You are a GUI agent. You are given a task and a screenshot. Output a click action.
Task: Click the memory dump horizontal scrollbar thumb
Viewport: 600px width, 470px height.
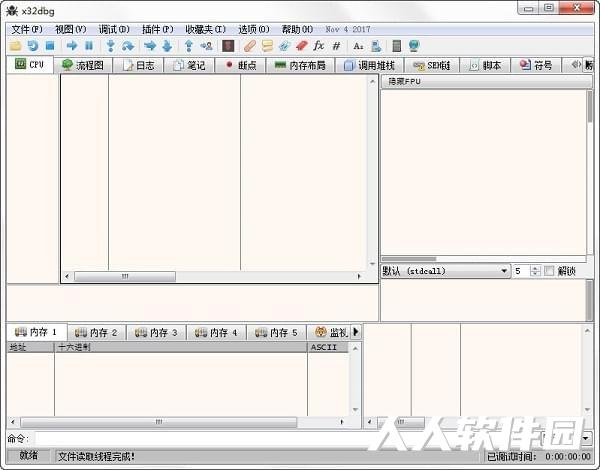158,422
